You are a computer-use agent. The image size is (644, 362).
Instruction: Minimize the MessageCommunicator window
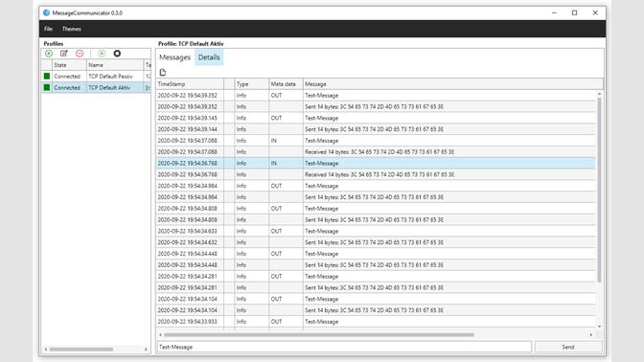(x=554, y=12)
